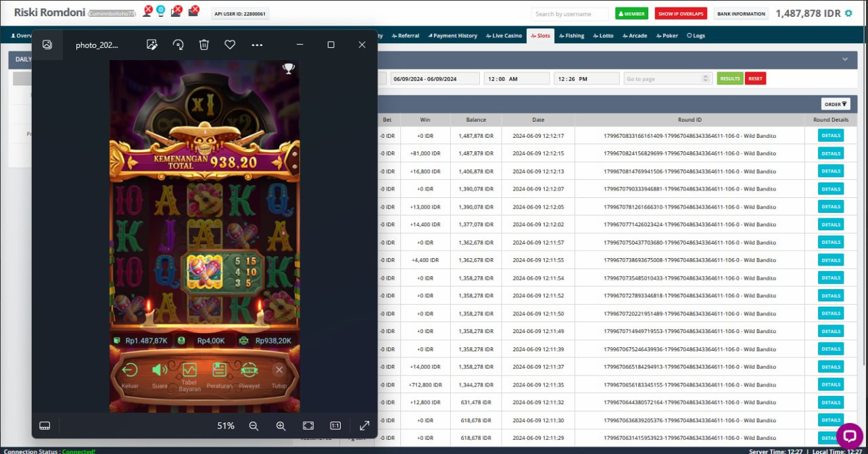868x454 pixels.
Task: Open DETAILS for the 12:12:17 round
Action: pyautogui.click(x=831, y=136)
